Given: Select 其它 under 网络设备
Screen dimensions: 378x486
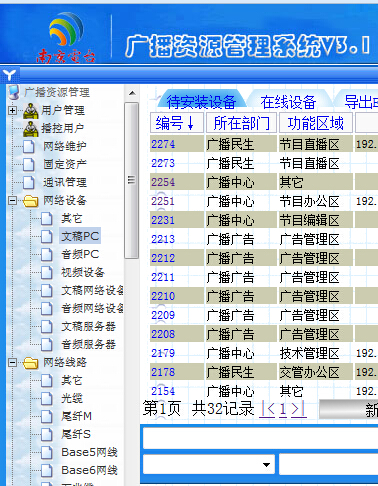Looking at the screenshot, I should (72, 218).
